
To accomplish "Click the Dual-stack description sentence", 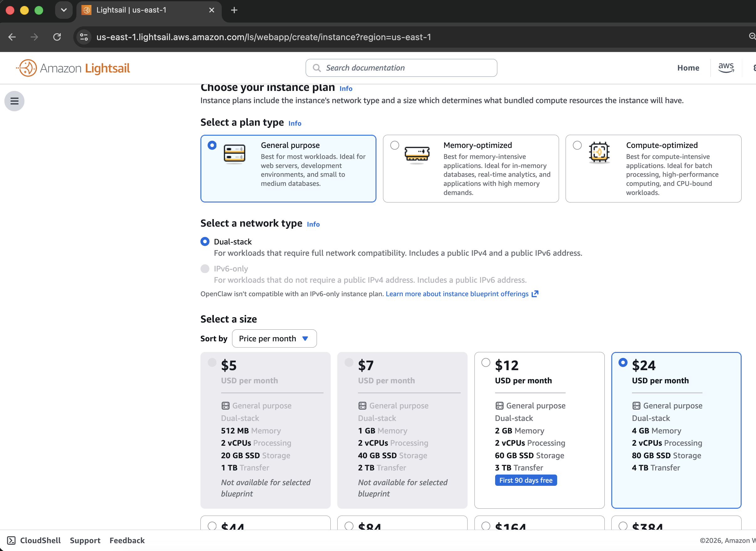I will (x=398, y=253).
